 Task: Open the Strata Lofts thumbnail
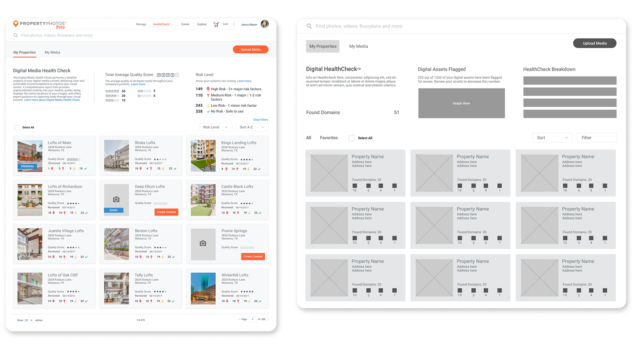coord(116,156)
